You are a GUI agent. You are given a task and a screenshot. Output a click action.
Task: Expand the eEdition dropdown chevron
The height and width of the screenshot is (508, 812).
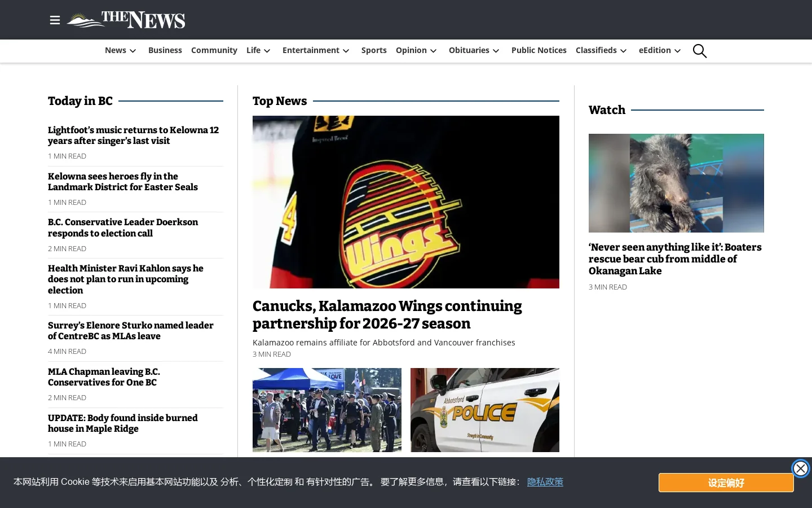coord(678,51)
